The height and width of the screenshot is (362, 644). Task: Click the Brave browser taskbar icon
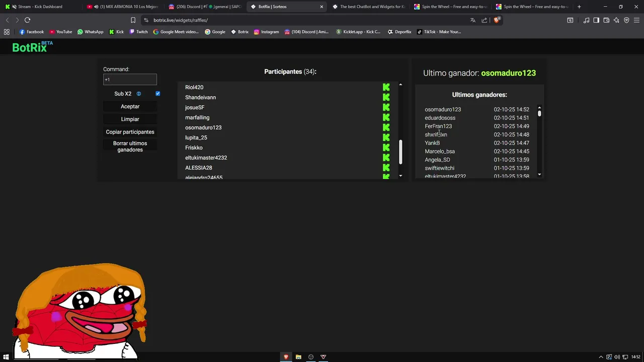tap(286, 357)
